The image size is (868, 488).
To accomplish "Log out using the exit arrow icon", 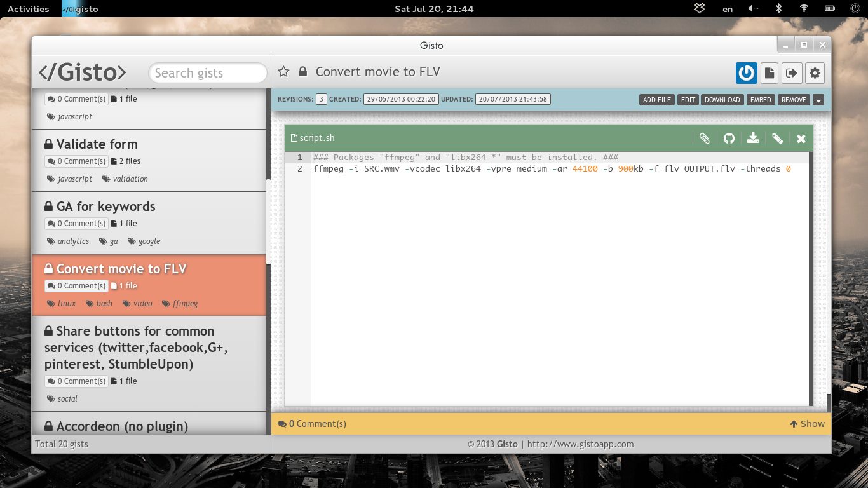I will (792, 72).
